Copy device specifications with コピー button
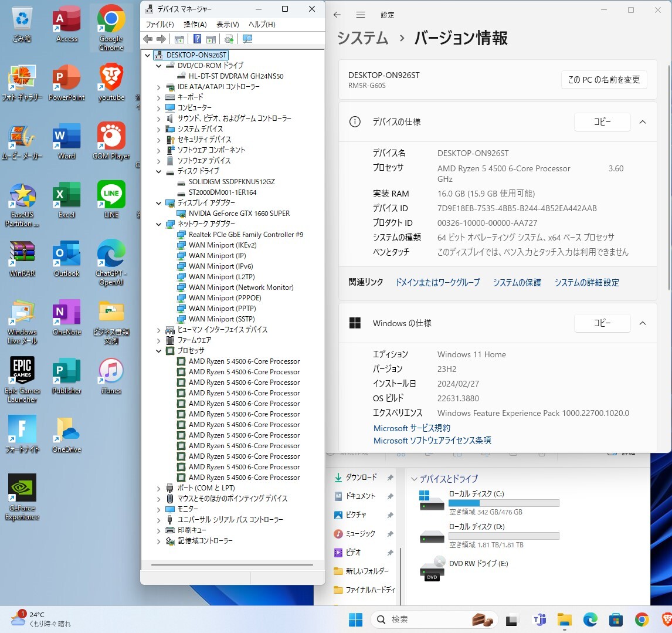 pyautogui.click(x=602, y=122)
